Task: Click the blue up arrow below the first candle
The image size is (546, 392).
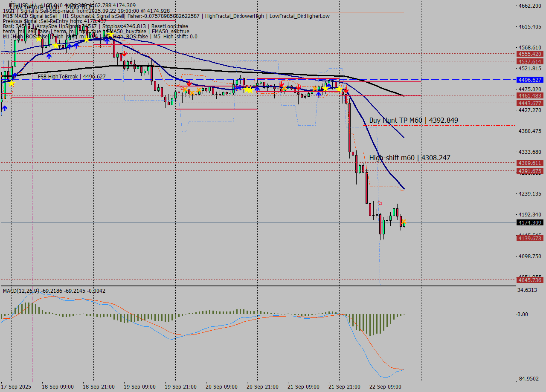Action: pyautogui.click(x=4, y=109)
